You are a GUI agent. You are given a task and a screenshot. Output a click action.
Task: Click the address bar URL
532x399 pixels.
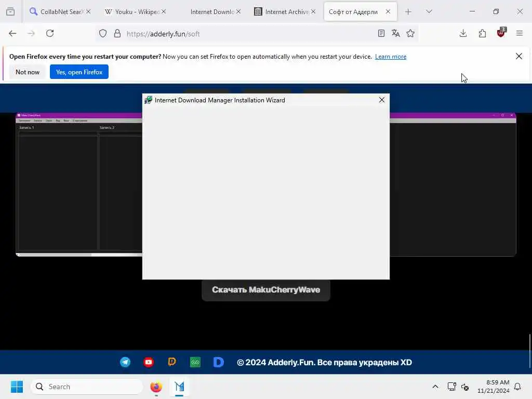[x=163, y=34]
